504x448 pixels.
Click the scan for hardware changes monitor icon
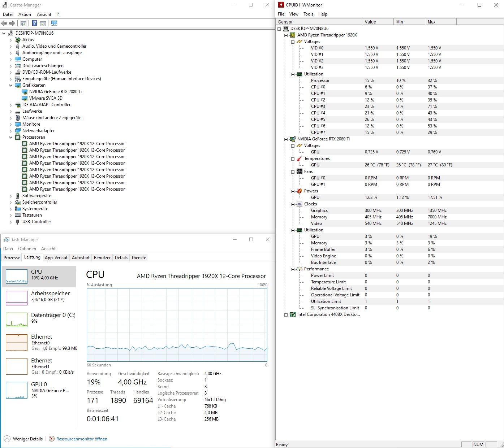pos(54,23)
